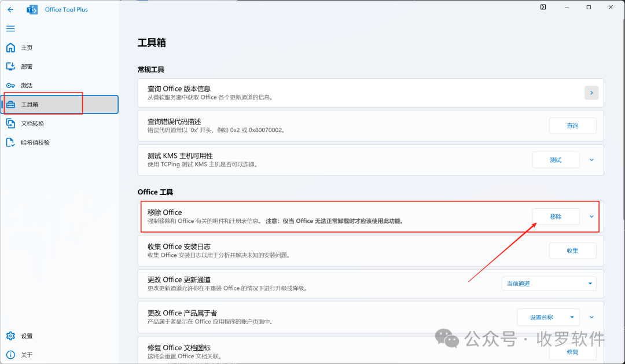
Task: Click the 查询 Office 版本信息 card
Action: pos(371,93)
